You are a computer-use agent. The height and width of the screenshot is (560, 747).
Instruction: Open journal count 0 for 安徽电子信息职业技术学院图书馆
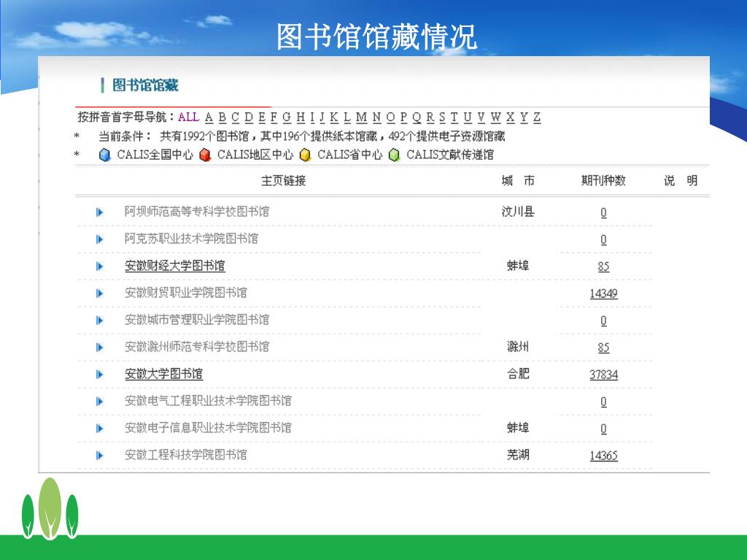[603, 429]
